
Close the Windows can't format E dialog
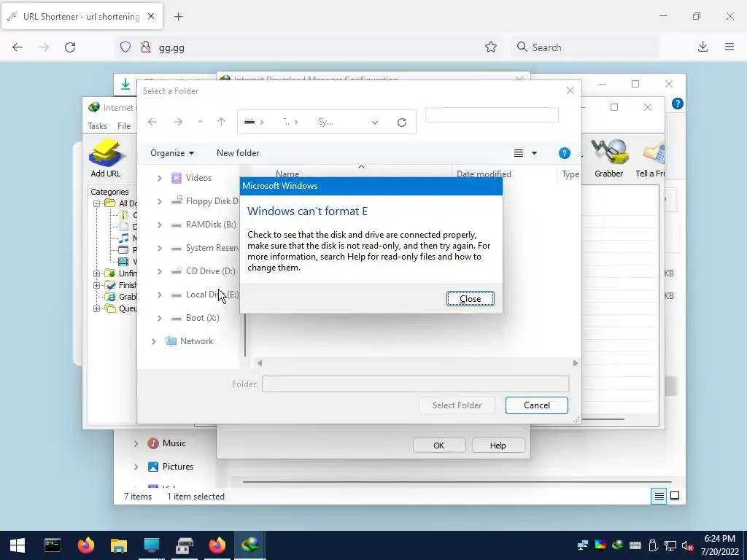point(471,298)
